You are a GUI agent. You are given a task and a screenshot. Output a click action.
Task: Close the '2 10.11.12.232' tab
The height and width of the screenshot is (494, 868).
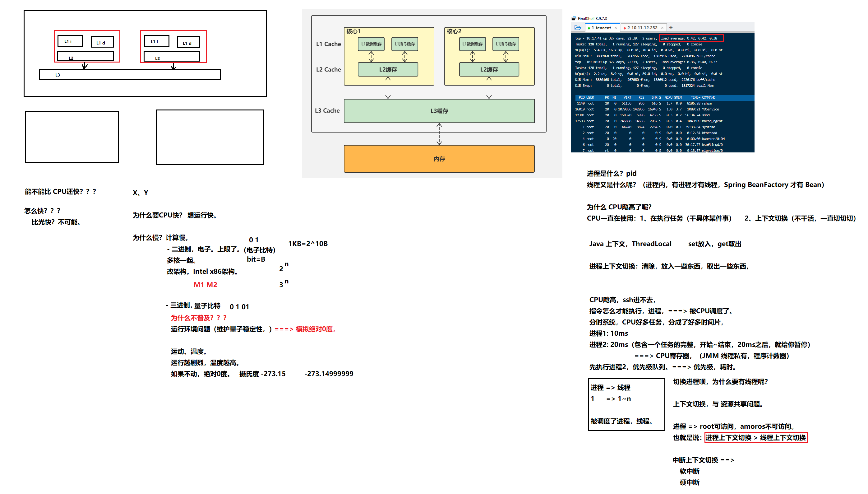click(x=662, y=28)
